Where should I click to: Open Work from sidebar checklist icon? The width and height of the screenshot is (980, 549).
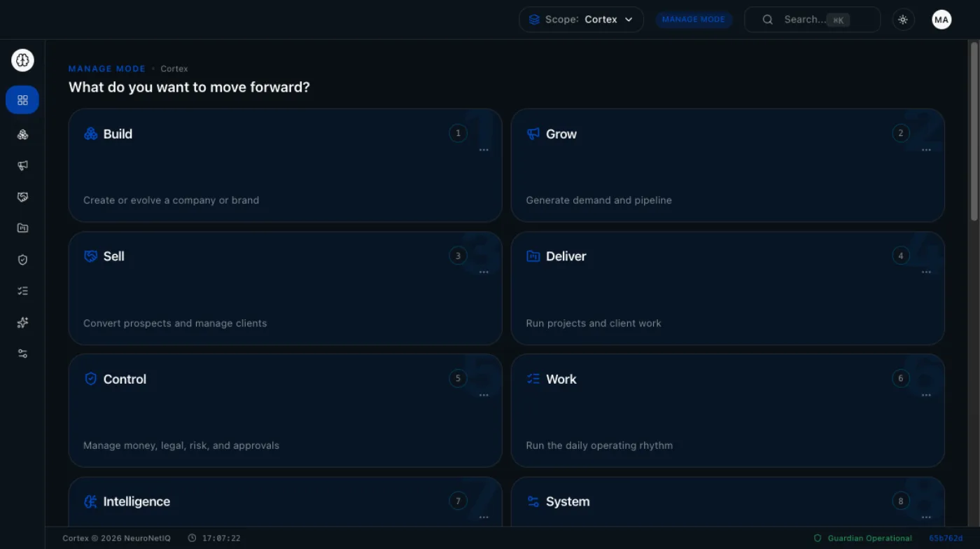[22, 291]
